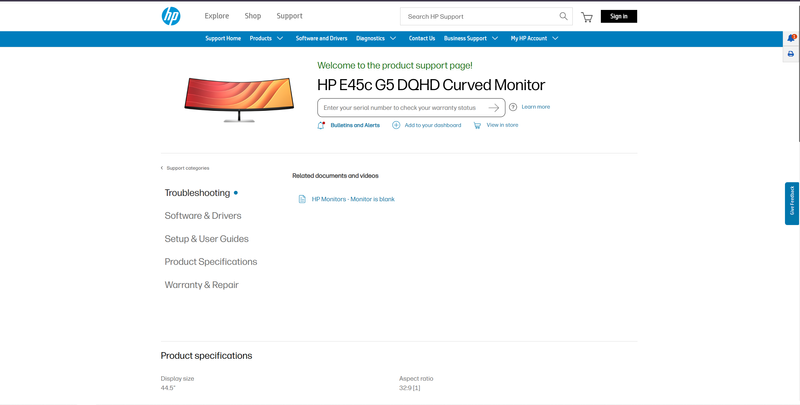Select Setup & User Guides category
The image size is (800, 405).
[x=206, y=239]
